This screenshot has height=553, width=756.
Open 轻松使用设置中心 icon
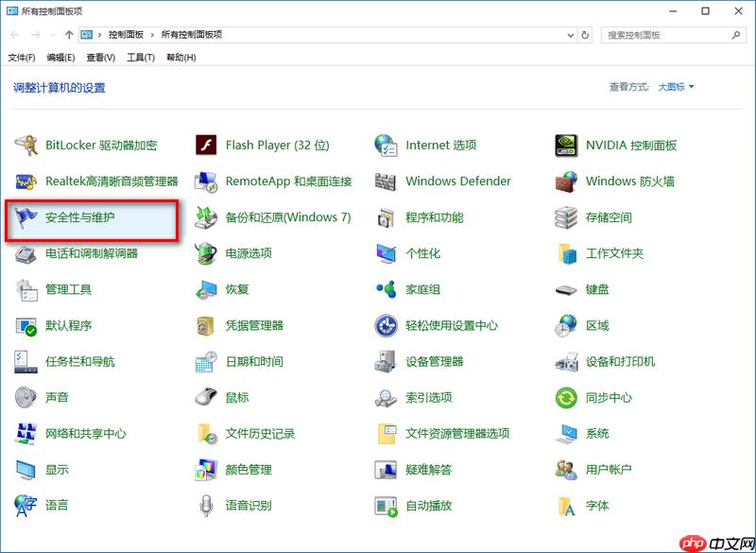(x=386, y=325)
